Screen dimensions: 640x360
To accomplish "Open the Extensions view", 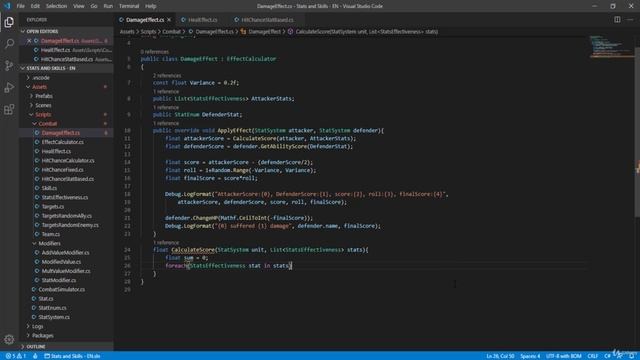I will click(x=9, y=109).
